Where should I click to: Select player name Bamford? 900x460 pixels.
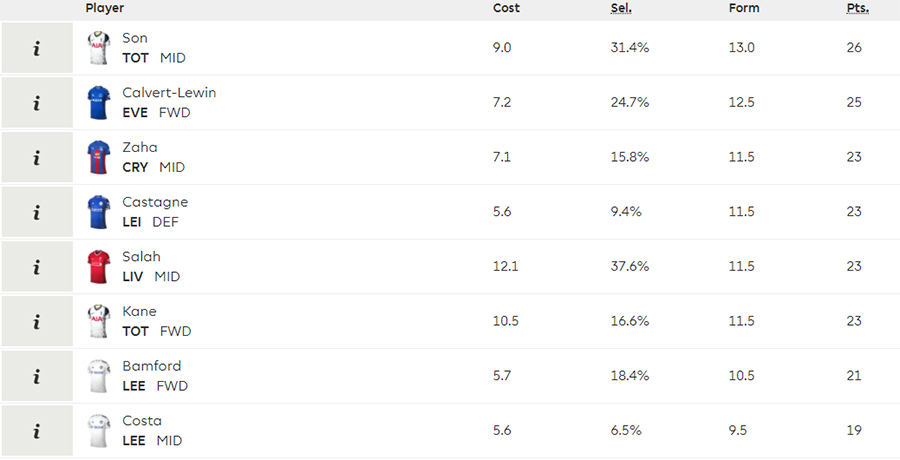coord(152,366)
